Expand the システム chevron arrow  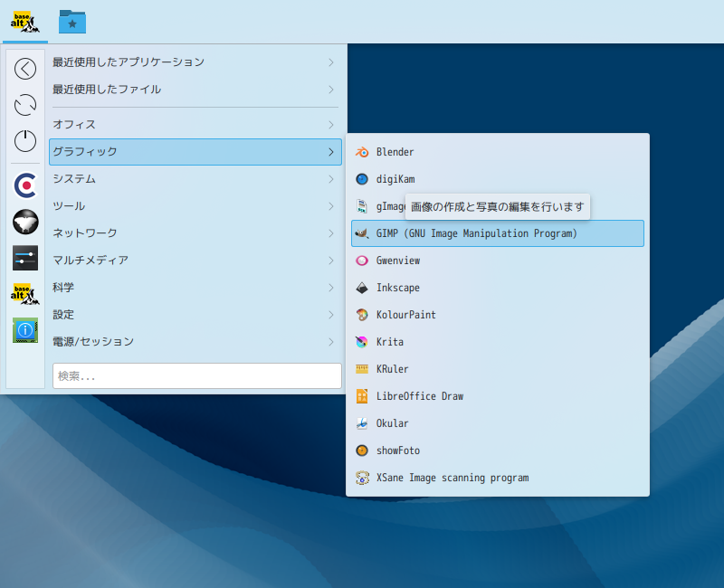331,179
